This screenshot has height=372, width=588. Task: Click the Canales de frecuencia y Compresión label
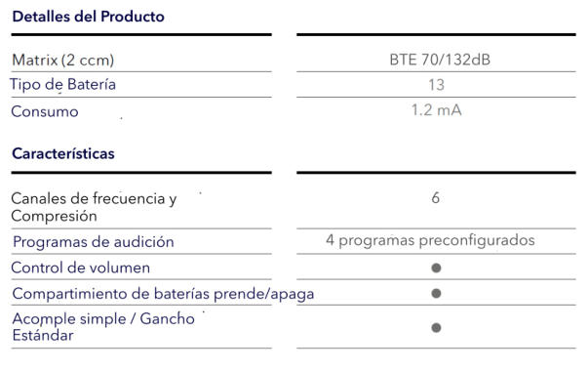tap(94, 207)
